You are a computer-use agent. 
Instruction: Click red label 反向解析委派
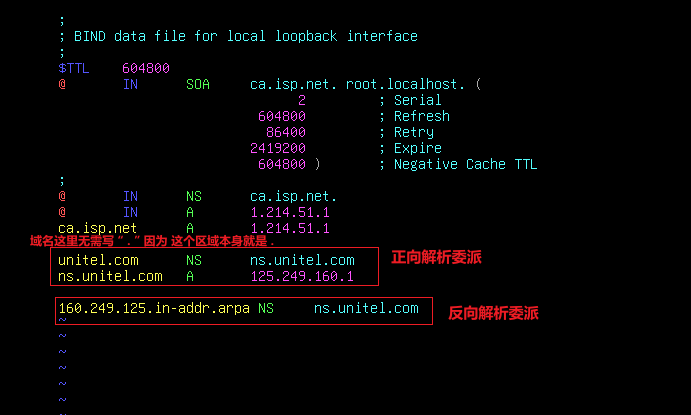click(493, 313)
